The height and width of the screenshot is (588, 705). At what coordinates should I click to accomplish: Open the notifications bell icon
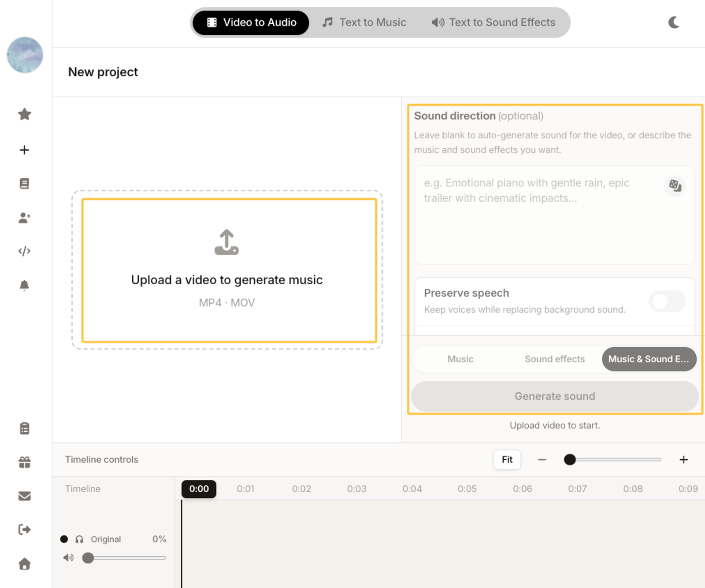pyautogui.click(x=25, y=285)
